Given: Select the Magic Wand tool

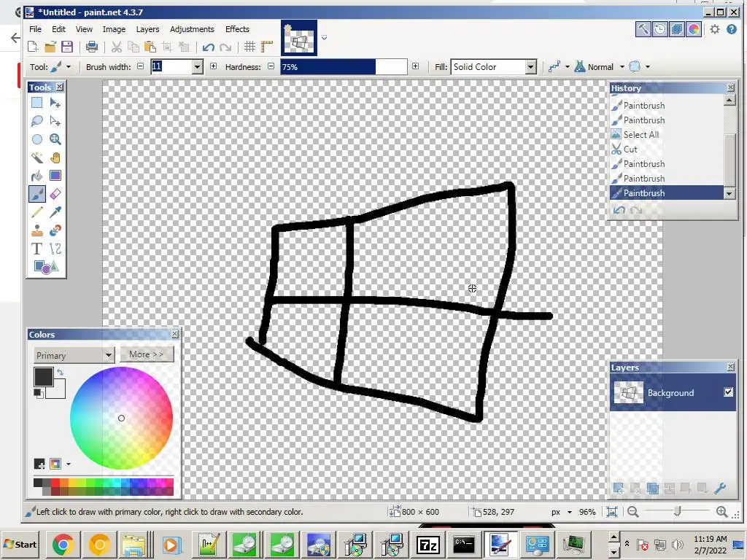Looking at the screenshot, I should coord(36,157).
